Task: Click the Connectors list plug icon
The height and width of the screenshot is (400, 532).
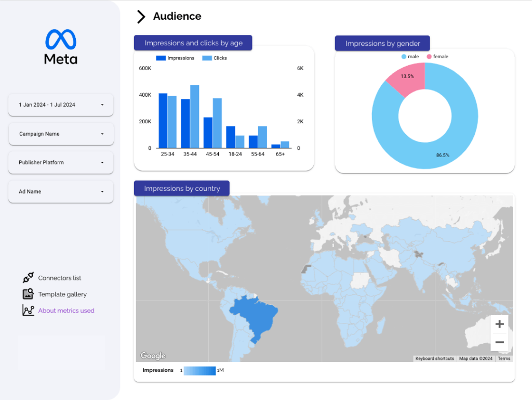Action: 28,278
